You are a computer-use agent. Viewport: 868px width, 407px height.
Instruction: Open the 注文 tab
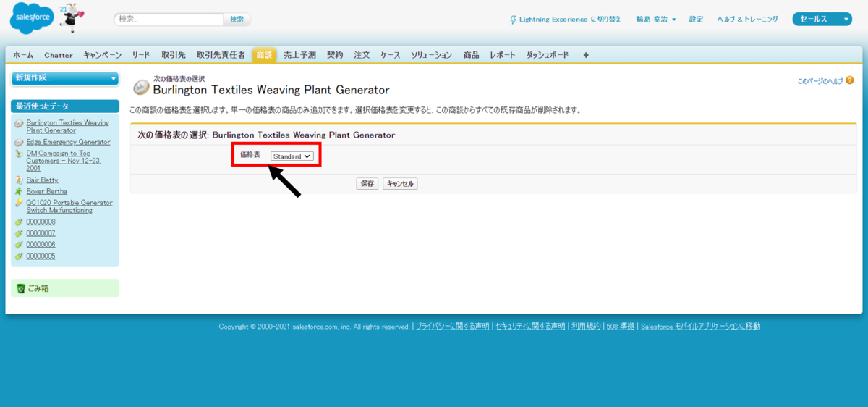362,55
